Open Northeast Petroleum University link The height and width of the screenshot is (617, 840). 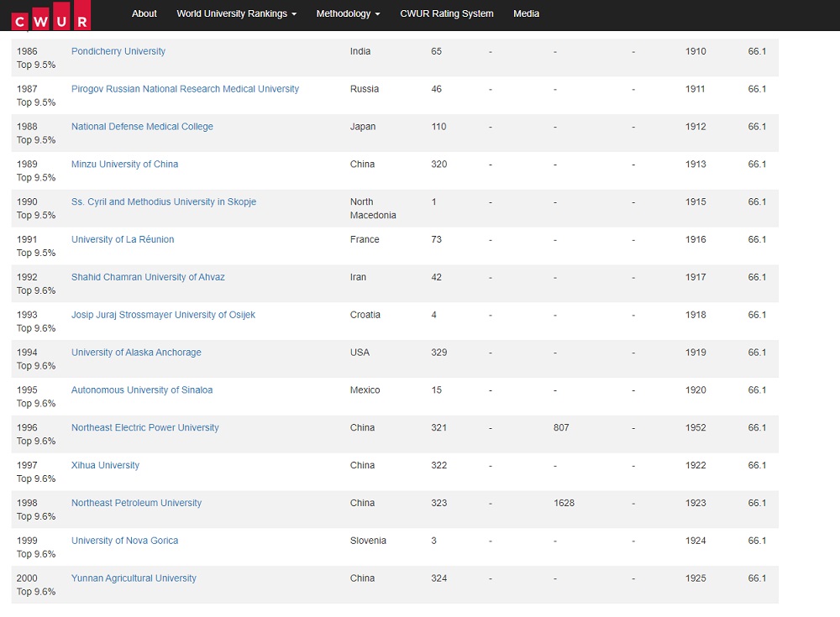click(136, 504)
